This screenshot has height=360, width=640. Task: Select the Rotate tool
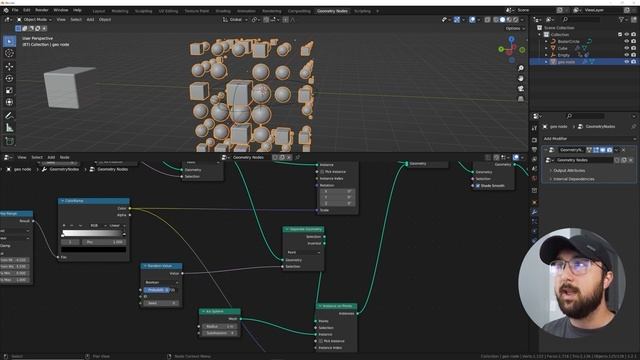point(9,78)
